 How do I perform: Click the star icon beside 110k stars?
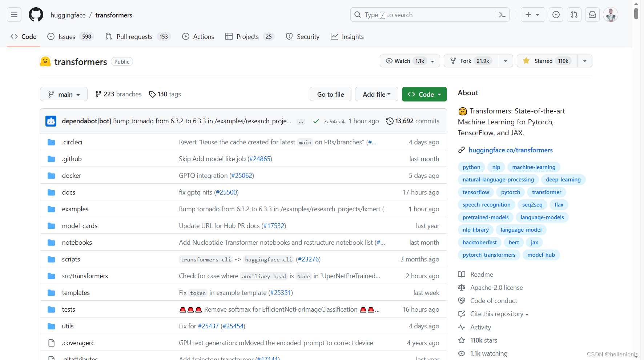[462, 340]
